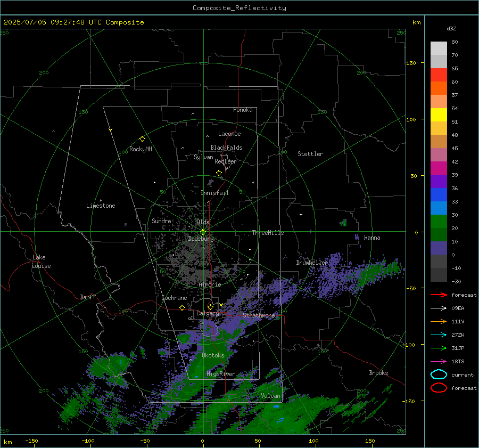Click the 100 tick on bottom axis
Image resolution: width=479 pixels, height=448 pixels.
click(313, 441)
